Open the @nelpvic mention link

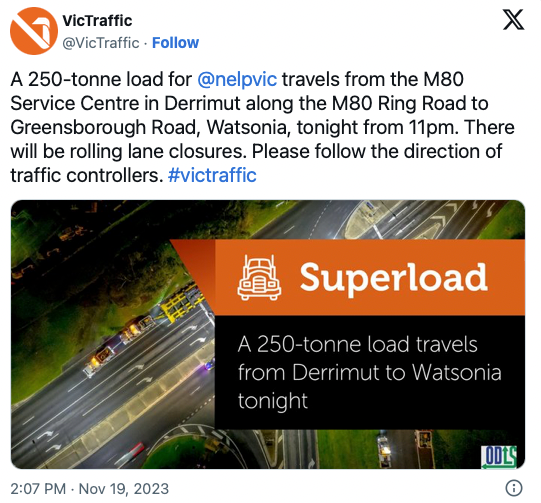(237, 79)
